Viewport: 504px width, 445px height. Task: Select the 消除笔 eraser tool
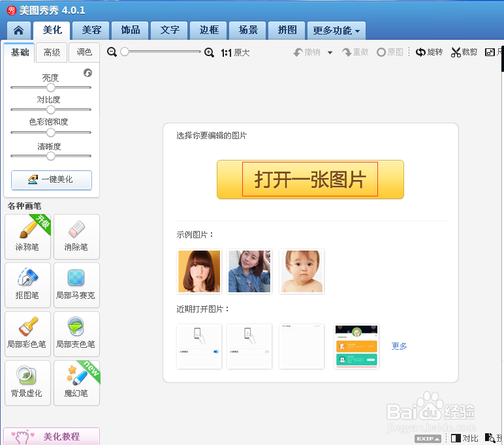click(76, 237)
